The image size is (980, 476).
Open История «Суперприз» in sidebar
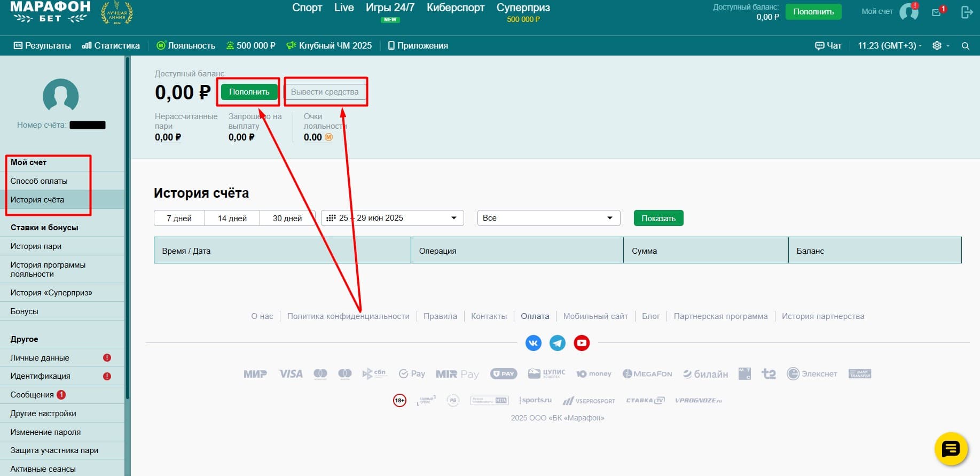[x=62, y=293]
